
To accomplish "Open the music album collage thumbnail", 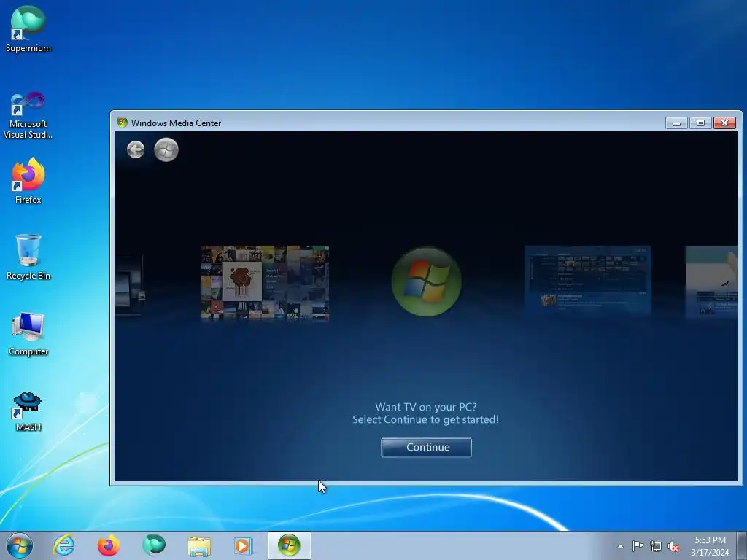I will [265, 283].
